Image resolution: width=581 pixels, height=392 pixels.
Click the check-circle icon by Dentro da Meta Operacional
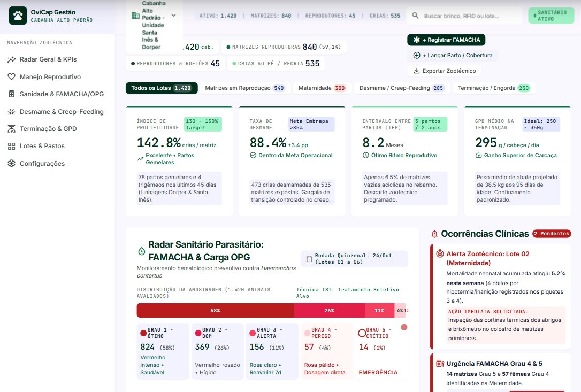(253, 155)
